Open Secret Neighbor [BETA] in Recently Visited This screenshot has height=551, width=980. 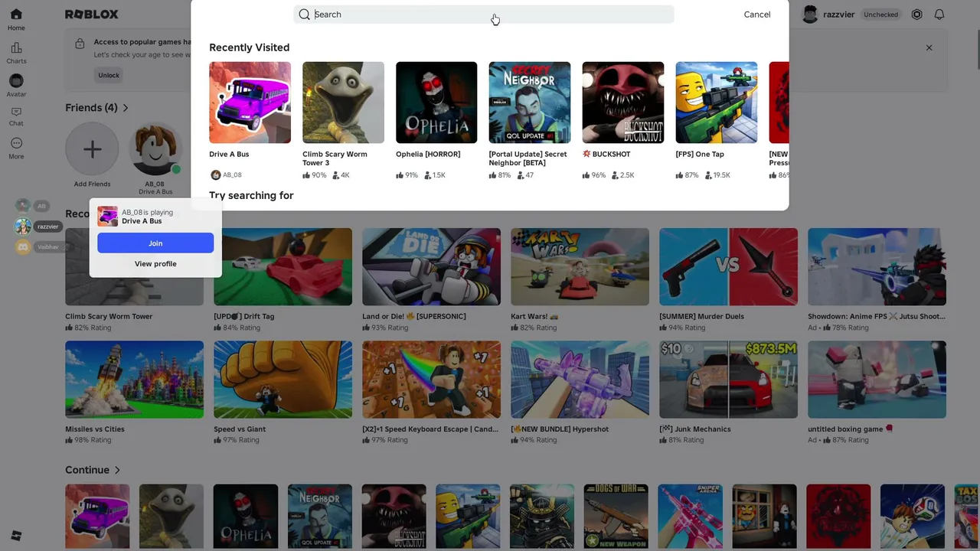[x=530, y=103]
